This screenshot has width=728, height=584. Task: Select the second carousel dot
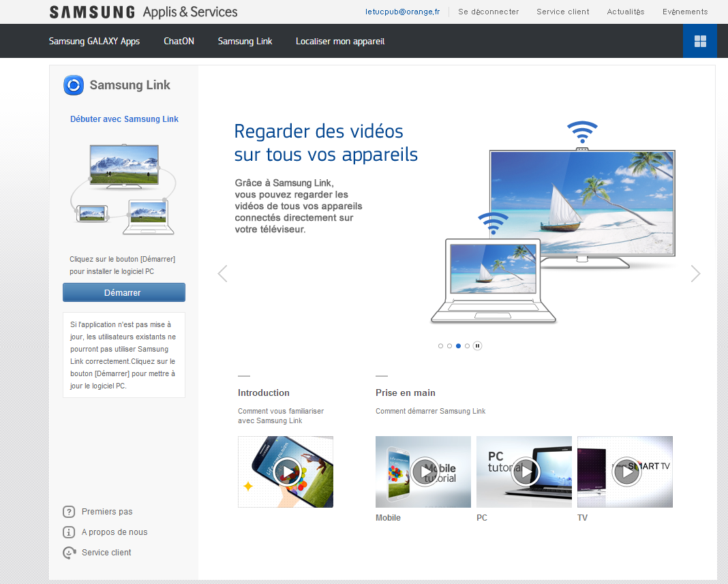click(x=449, y=346)
